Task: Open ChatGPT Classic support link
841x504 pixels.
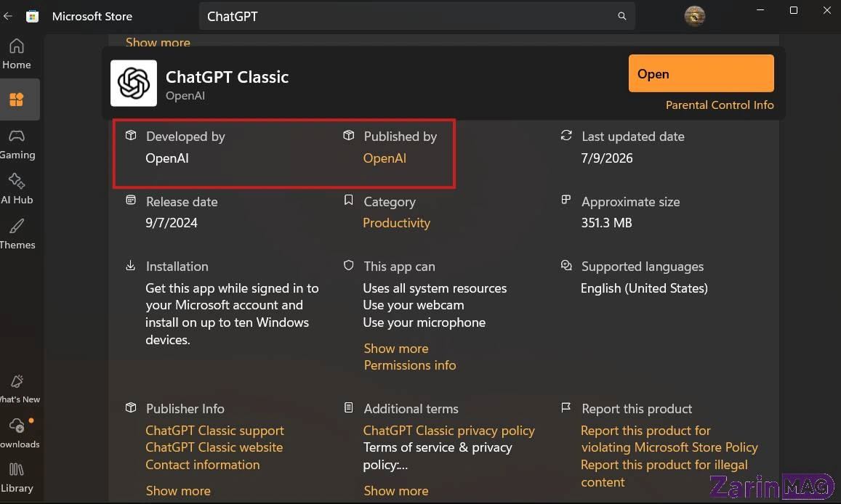Action: 214,431
